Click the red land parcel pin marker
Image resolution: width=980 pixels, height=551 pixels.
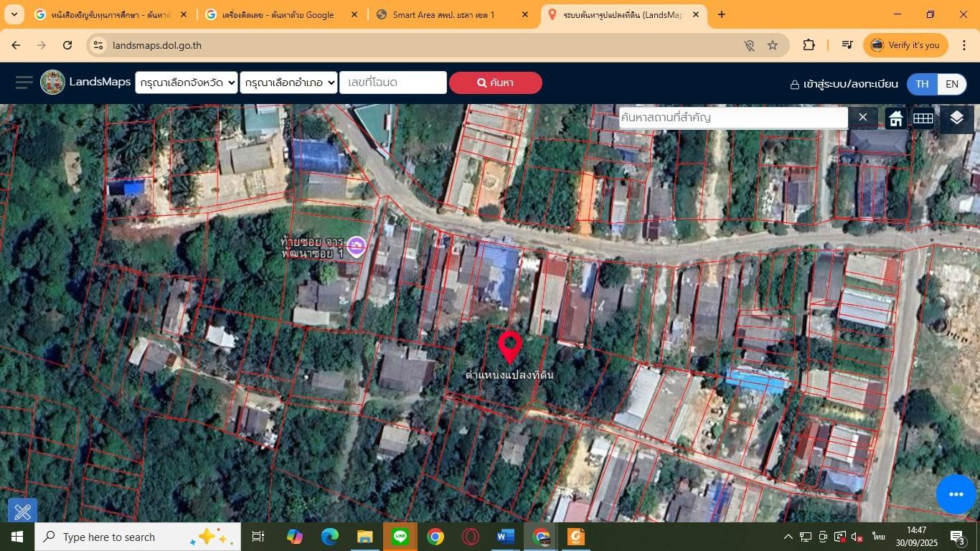click(x=510, y=347)
